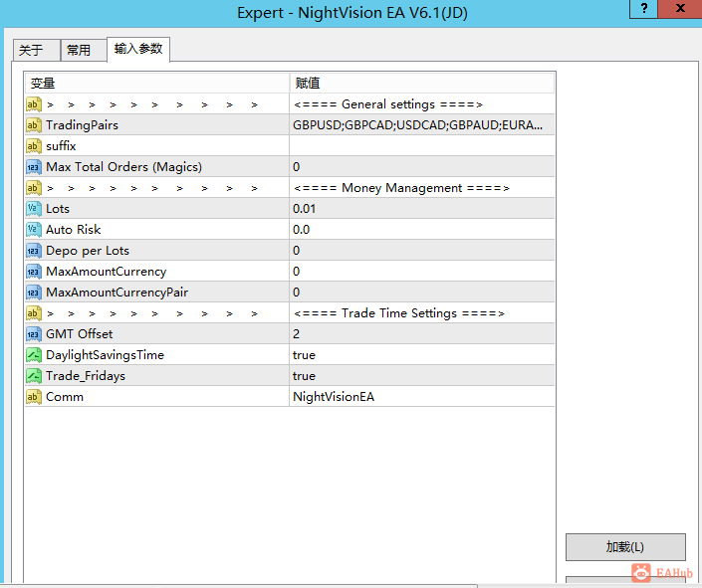702x588 pixels.
Task: Edit the MaxAmountCurrency value cell
Action: pyautogui.click(x=422, y=272)
